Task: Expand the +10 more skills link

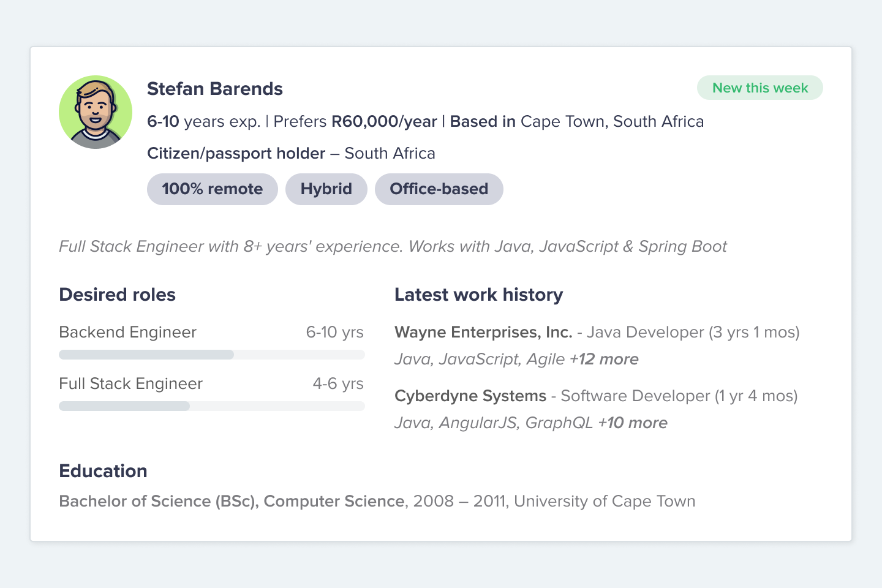Action: tap(633, 423)
